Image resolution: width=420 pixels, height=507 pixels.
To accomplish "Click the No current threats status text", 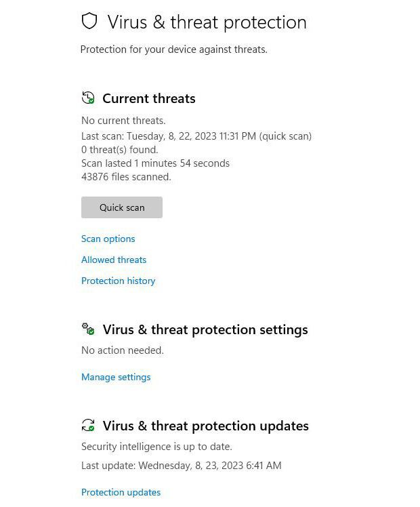I will click(123, 121).
